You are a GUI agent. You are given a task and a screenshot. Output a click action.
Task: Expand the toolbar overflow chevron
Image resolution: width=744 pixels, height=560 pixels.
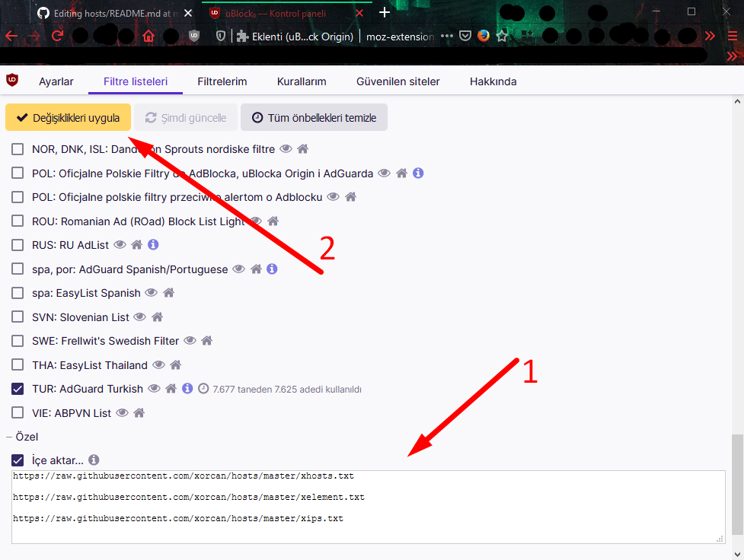(710, 36)
